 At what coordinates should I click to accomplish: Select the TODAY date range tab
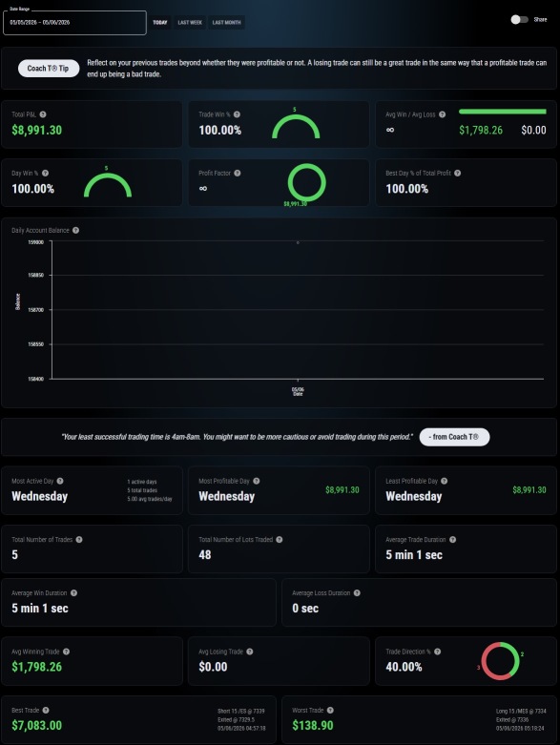tap(160, 22)
